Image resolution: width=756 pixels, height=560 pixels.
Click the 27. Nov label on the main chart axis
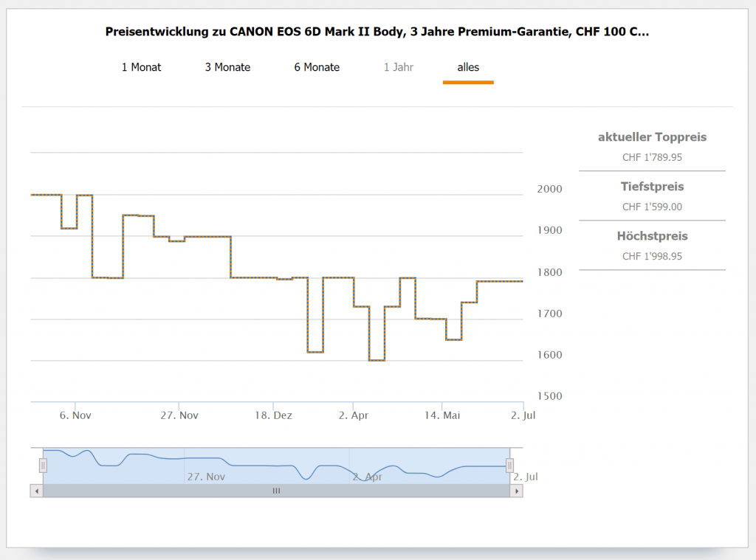tap(179, 415)
